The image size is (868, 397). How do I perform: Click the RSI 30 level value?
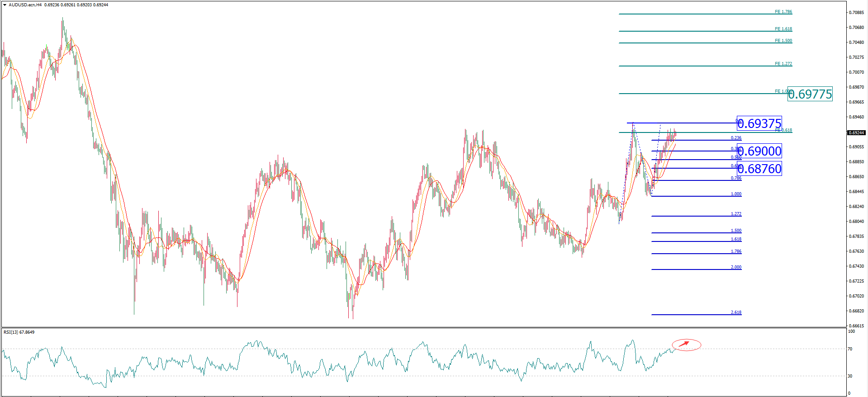(x=850, y=376)
